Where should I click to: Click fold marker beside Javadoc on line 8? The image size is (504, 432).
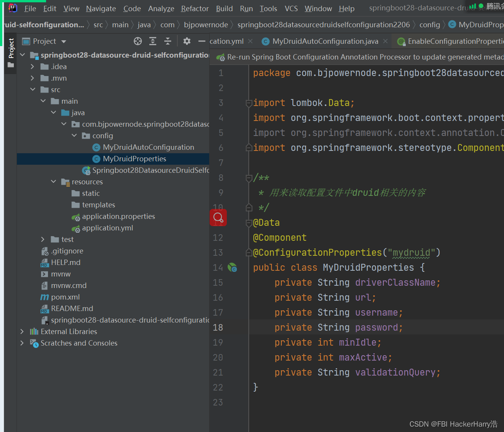coord(249,178)
